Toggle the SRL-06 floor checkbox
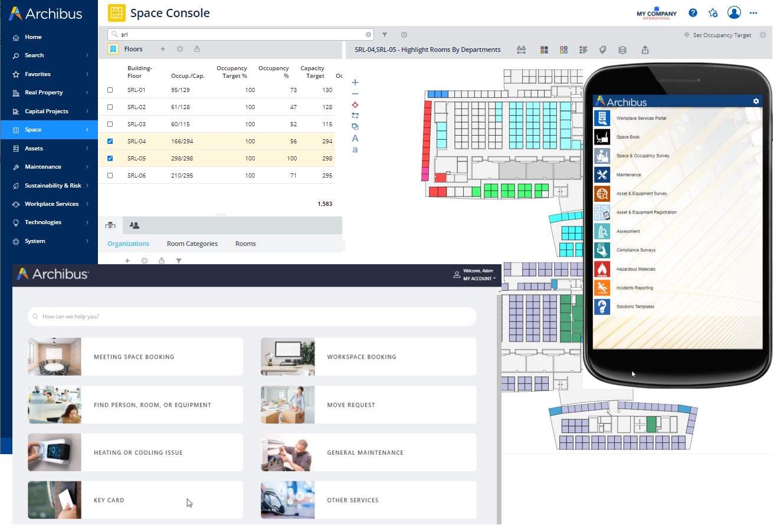This screenshot has width=780, height=532. [110, 176]
